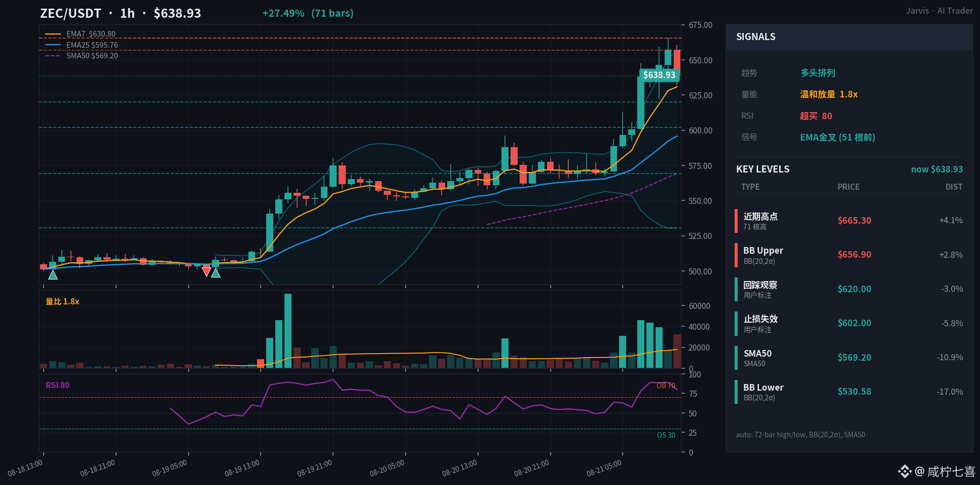Click the +4.1% distance value
980x485 pixels.
coord(951,220)
